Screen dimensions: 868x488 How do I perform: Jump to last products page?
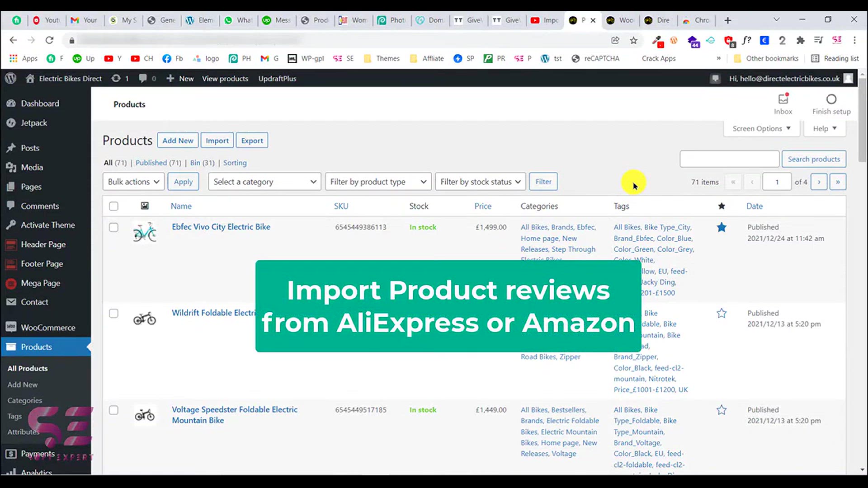click(x=838, y=182)
